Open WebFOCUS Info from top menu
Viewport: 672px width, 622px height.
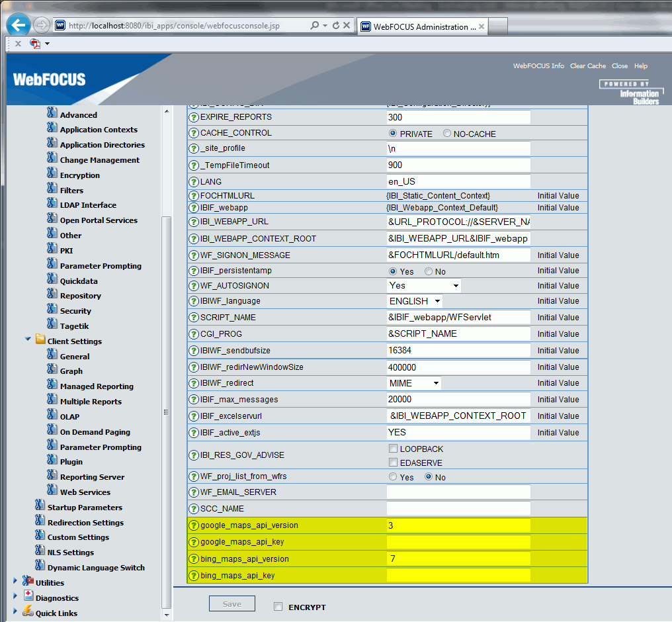click(538, 66)
